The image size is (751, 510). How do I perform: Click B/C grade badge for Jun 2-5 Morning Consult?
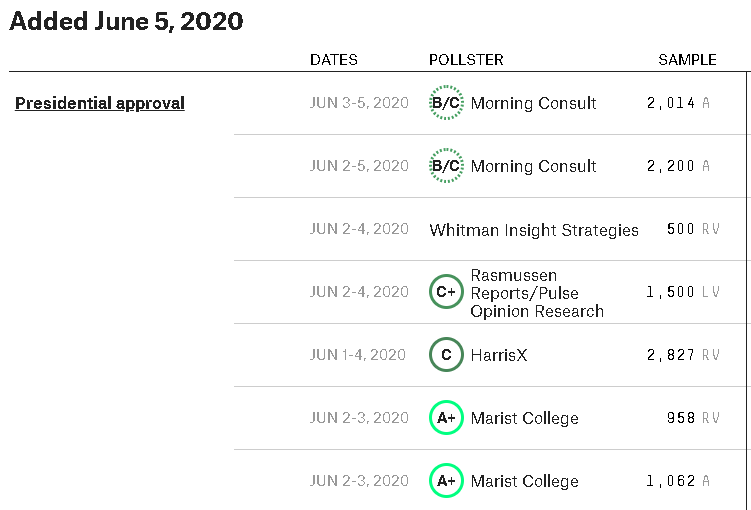446,166
